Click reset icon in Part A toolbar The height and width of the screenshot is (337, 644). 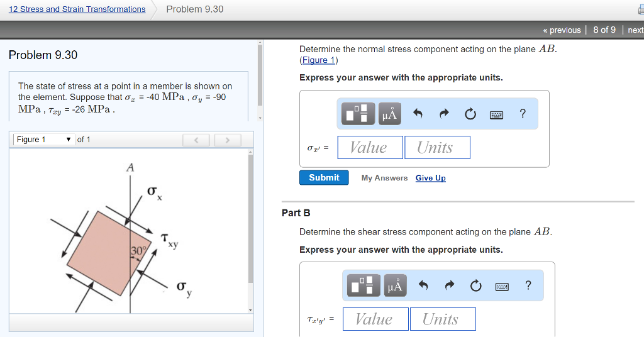coord(470,114)
